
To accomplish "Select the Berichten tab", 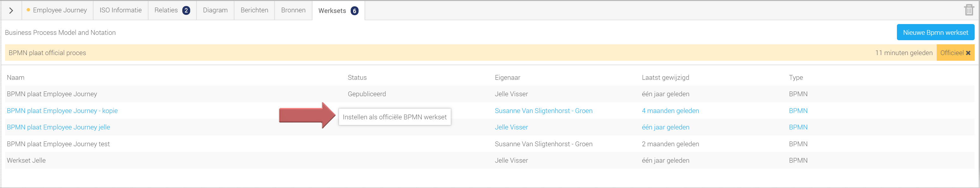I will 254,10.
